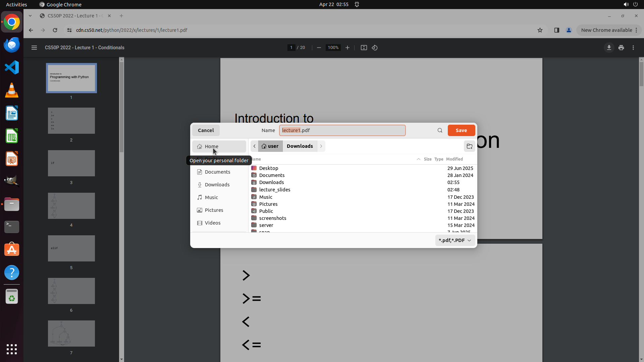Click the rotate counterclockwise icon
Screen dimensions: 644x362
(x=375, y=48)
